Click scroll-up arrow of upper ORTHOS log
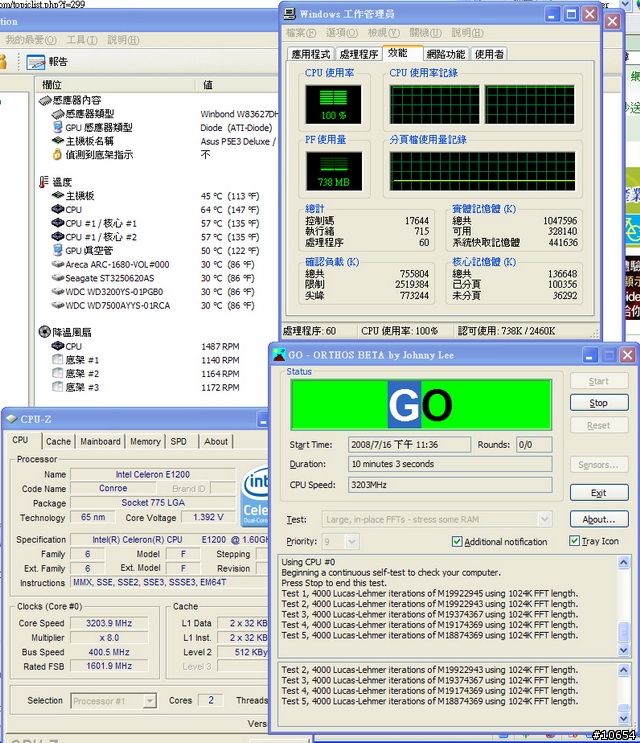This screenshot has width=640, height=743. click(x=624, y=562)
